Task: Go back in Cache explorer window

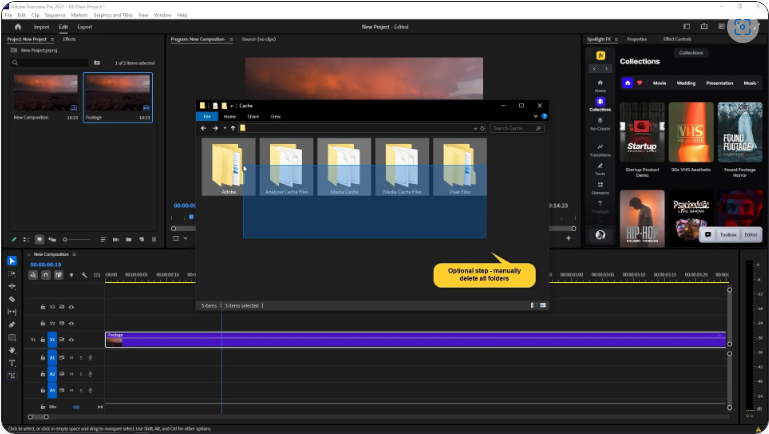Action: 204,128
